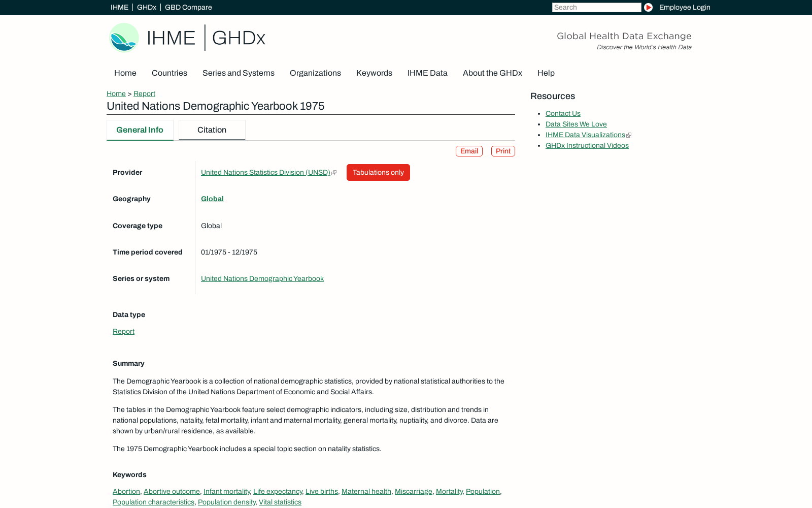Open Series and Systems menu item
The height and width of the screenshot is (508, 812).
tap(239, 73)
